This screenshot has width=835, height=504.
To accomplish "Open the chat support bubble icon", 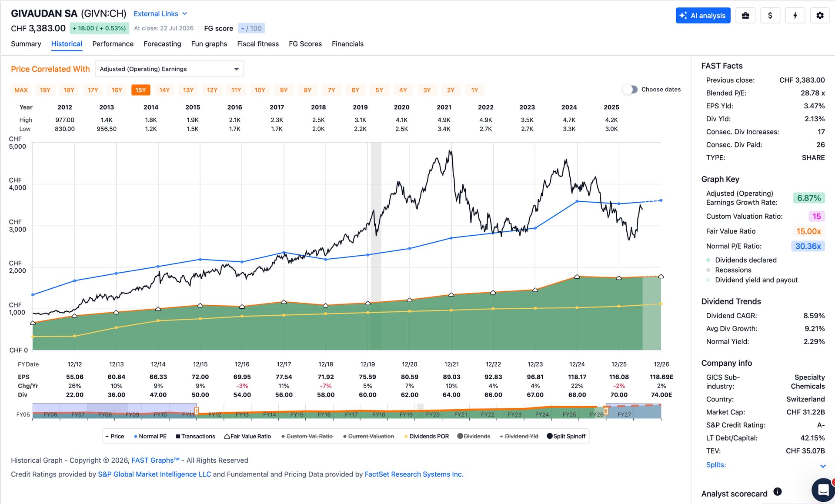I will [823, 490].
